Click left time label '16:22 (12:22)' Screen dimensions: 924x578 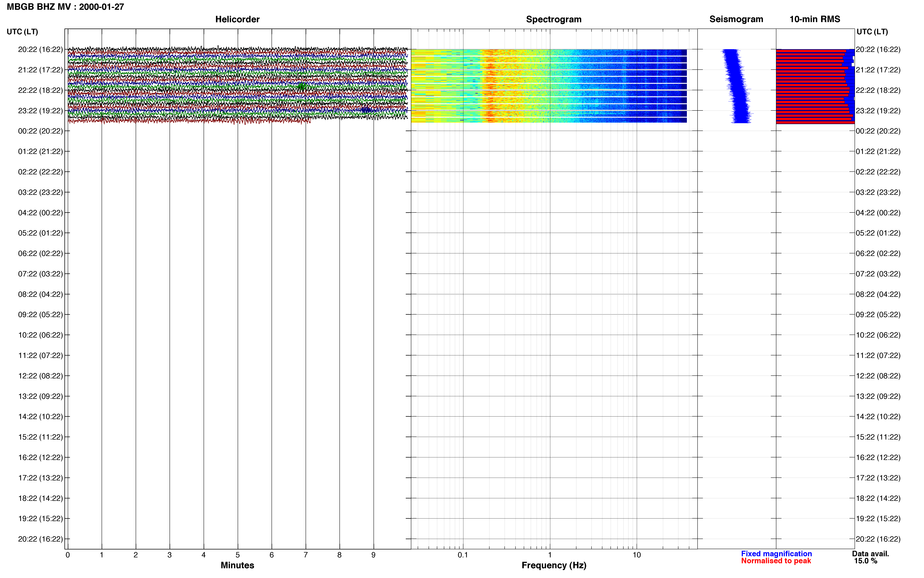pos(41,457)
